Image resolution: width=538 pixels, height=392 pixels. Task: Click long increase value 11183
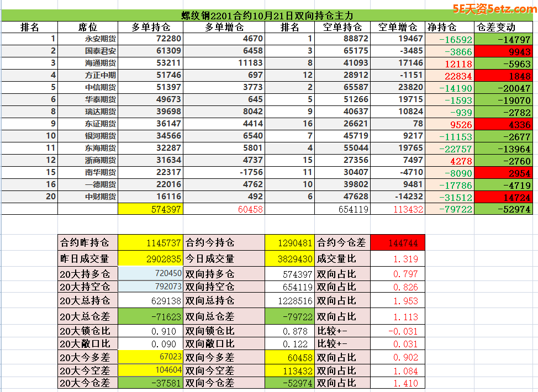pos(224,63)
